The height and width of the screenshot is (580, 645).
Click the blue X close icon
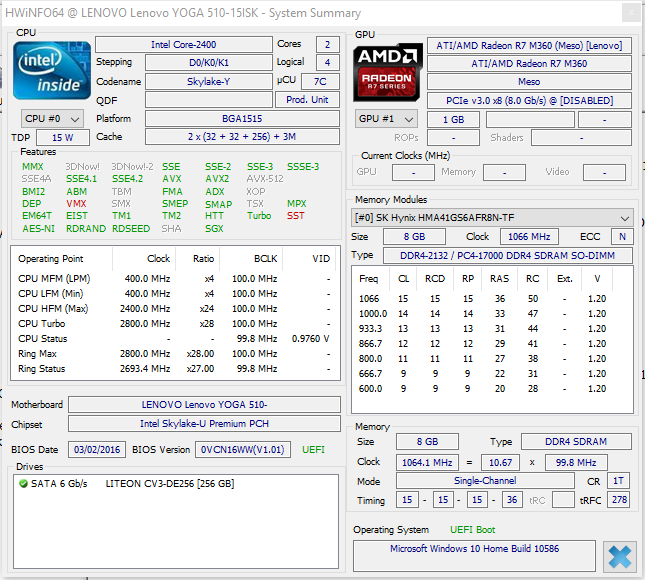[618, 555]
